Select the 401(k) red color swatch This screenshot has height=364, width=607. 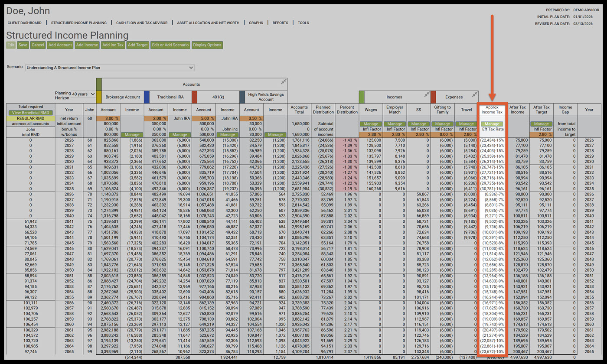(194, 97)
